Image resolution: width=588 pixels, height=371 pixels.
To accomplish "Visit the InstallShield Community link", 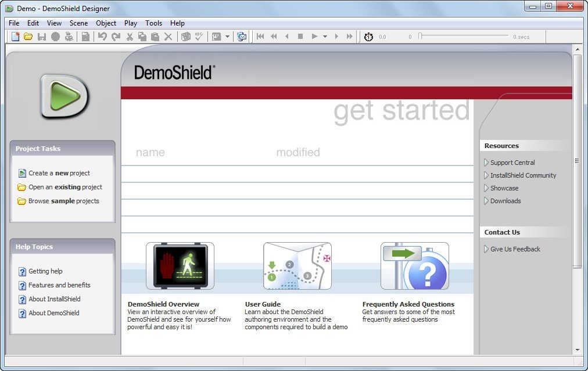I will coord(523,175).
